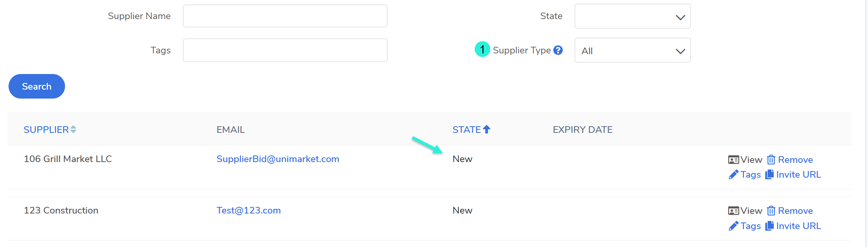The height and width of the screenshot is (247, 868).
Task: Click the Supplier Type help question-mark icon
Action: click(558, 50)
